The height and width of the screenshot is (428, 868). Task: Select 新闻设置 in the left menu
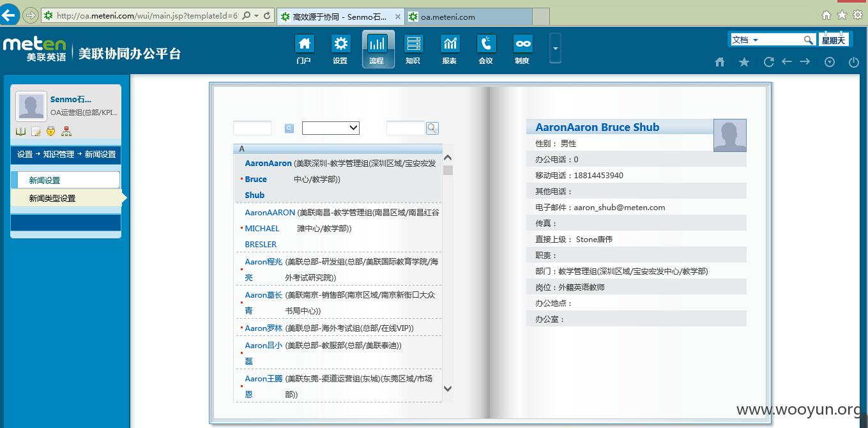[65, 180]
